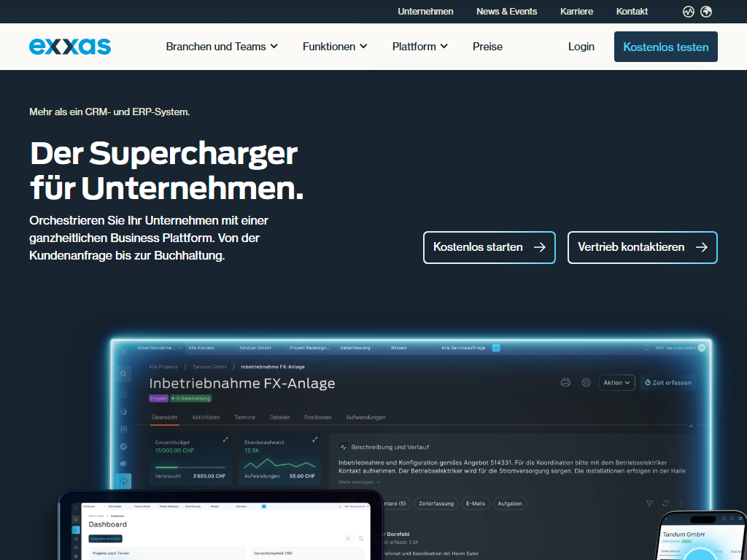Click the three-dot more options icon
The height and width of the screenshot is (560, 747).
(681, 503)
